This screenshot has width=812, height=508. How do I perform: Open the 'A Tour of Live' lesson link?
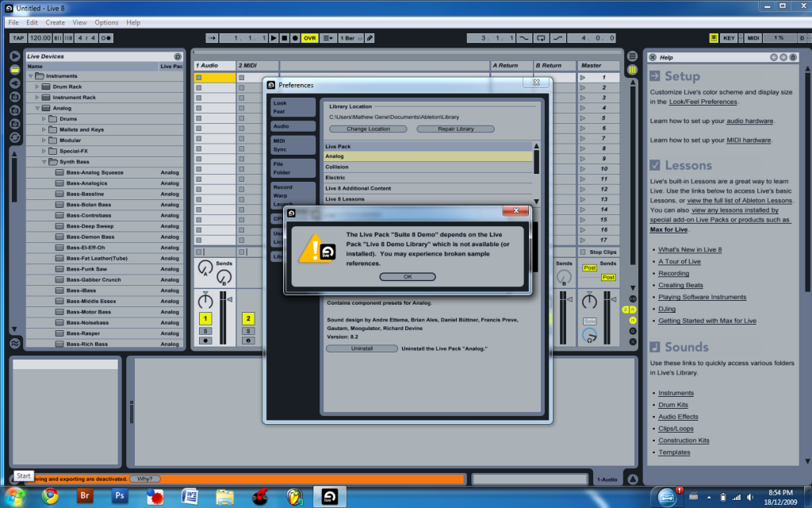pyautogui.click(x=678, y=260)
